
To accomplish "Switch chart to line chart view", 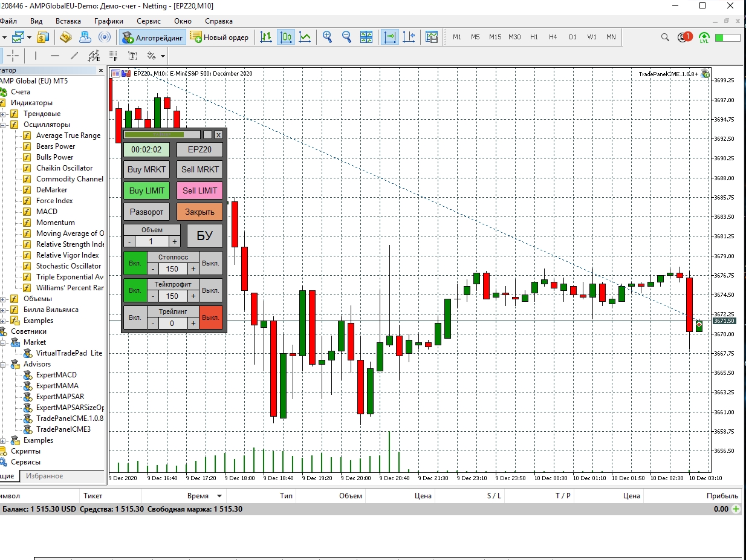I will (305, 37).
